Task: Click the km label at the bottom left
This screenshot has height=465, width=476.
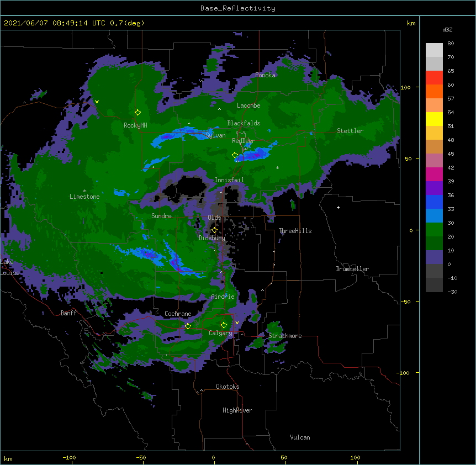Action: [8, 459]
